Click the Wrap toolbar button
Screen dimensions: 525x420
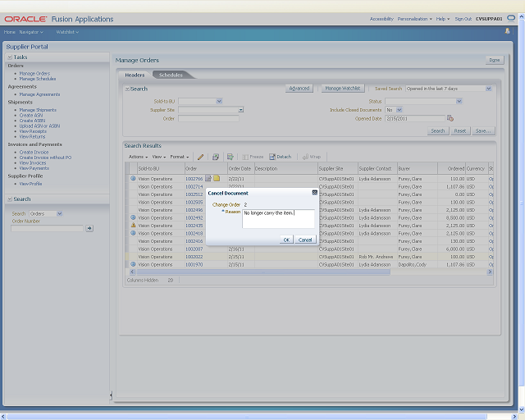click(312, 157)
